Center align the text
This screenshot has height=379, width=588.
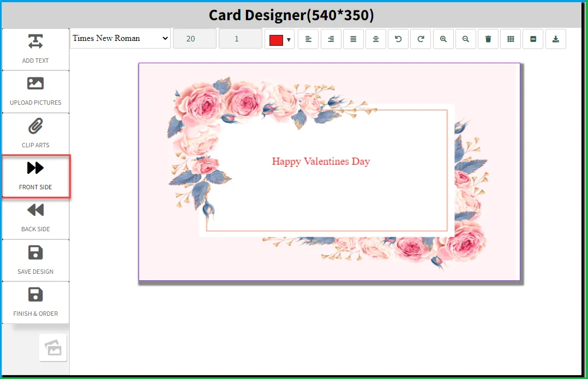[376, 39]
